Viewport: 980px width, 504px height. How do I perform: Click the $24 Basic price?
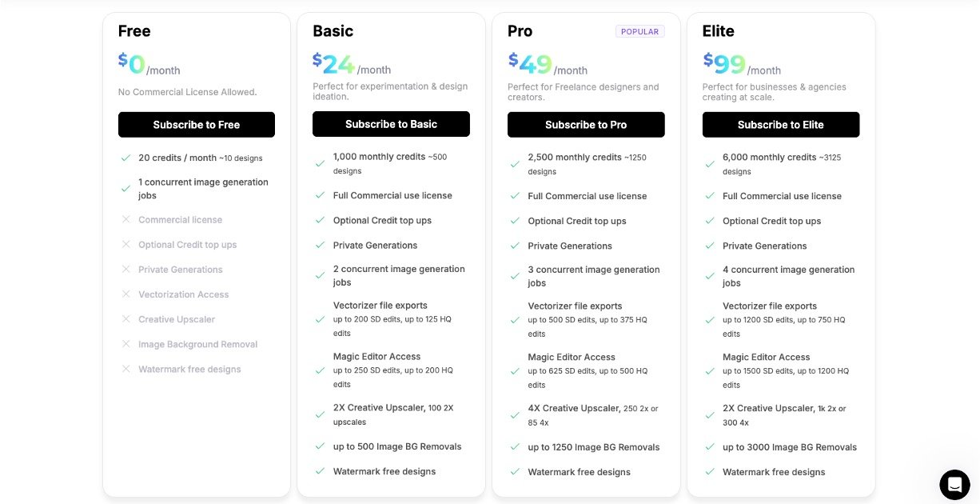click(x=334, y=62)
